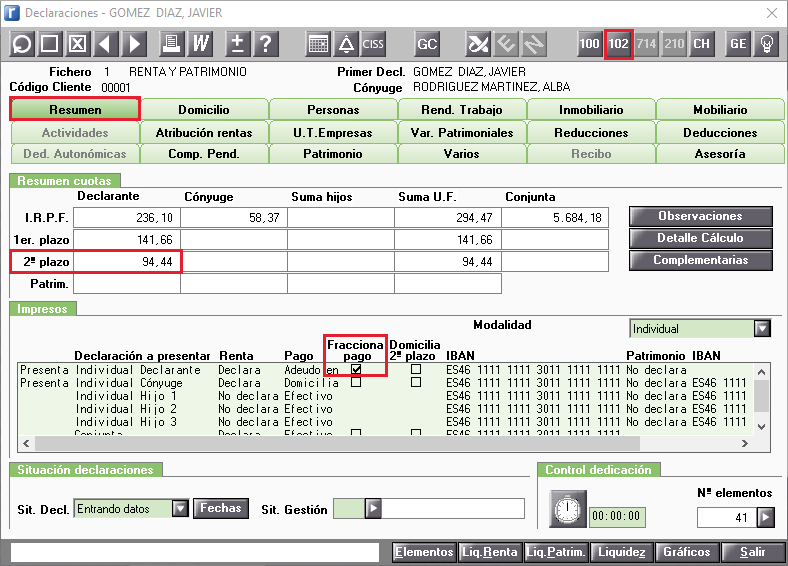Screen dimensions: 788x566
Task: Click the printer icon in toolbar
Action: (x=172, y=44)
